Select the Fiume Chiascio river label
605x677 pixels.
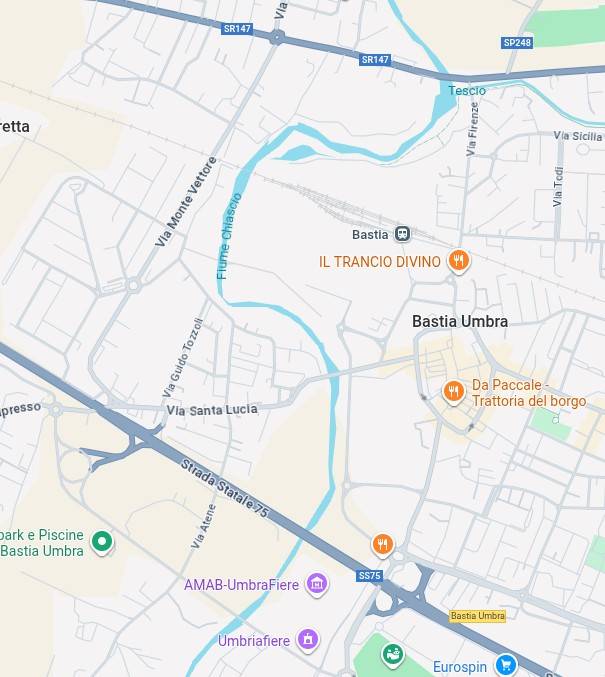229,236
